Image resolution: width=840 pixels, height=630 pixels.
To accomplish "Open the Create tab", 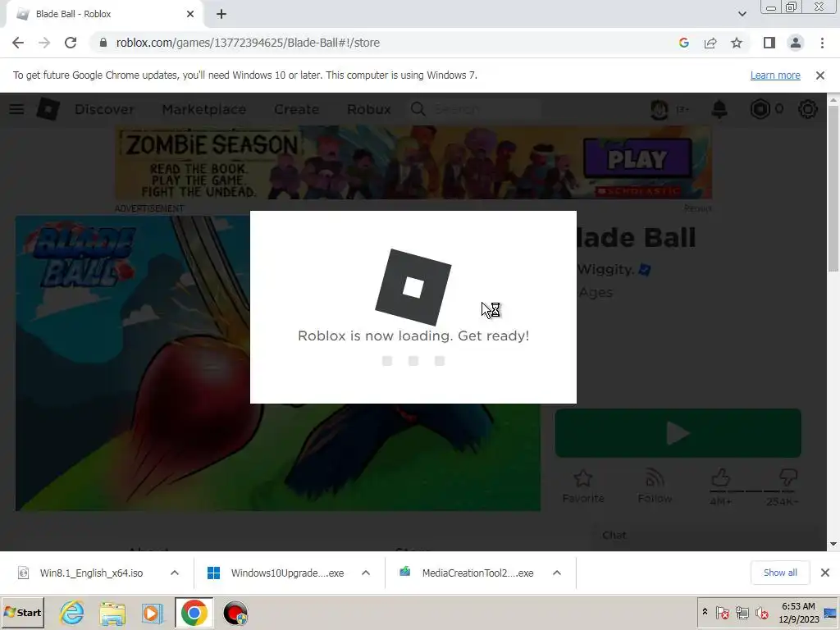I will pyautogui.click(x=297, y=109).
